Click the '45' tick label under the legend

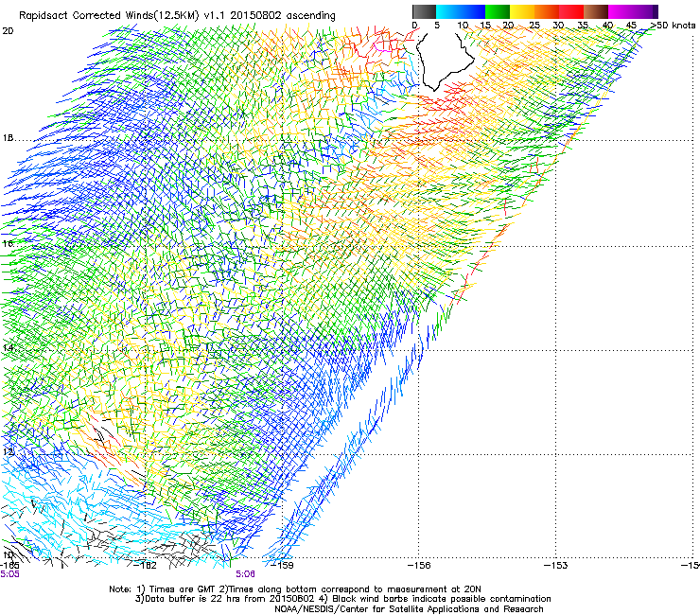point(631,25)
